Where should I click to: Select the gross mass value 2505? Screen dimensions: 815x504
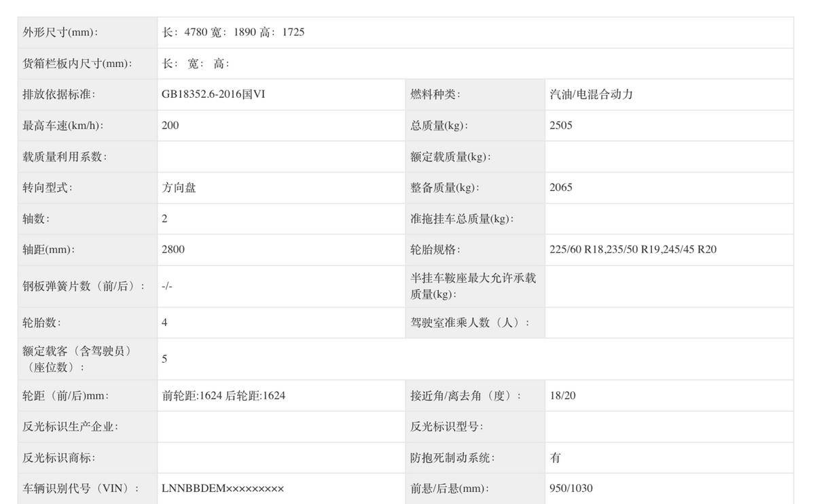pos(561,126)
